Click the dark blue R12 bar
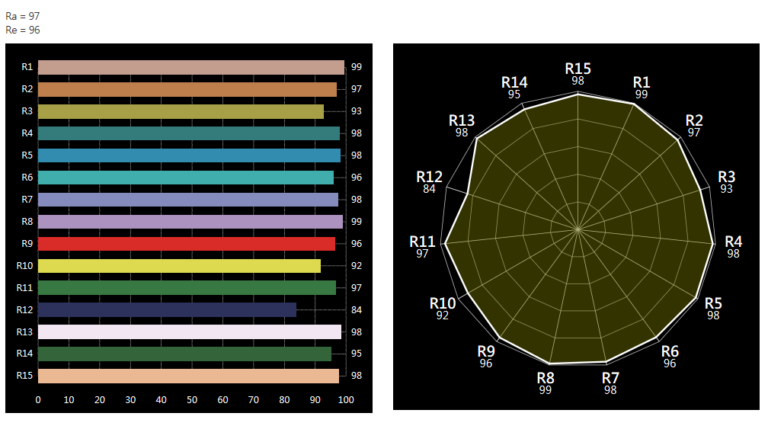The image size is (768, 442). coord(167,310)
